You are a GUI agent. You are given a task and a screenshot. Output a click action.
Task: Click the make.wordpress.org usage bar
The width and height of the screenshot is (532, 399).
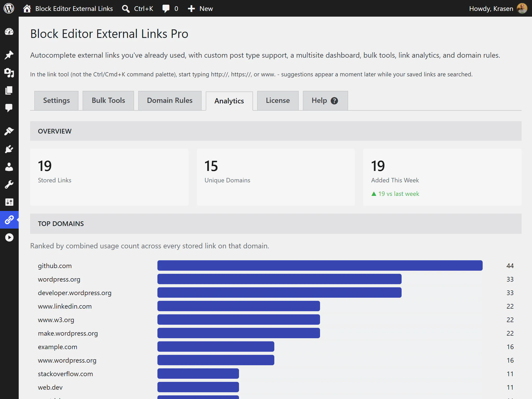[239, 333]
